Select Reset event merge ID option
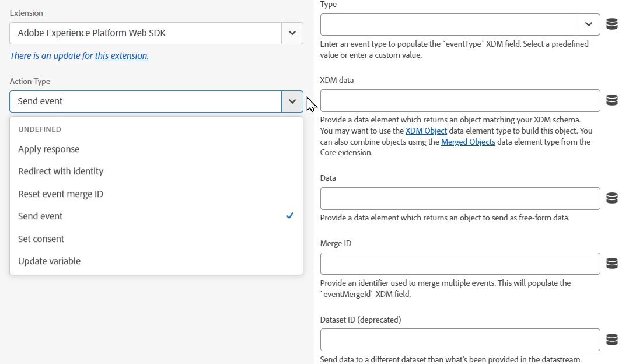This screenshot has height=364, width=629. point(156,194)
